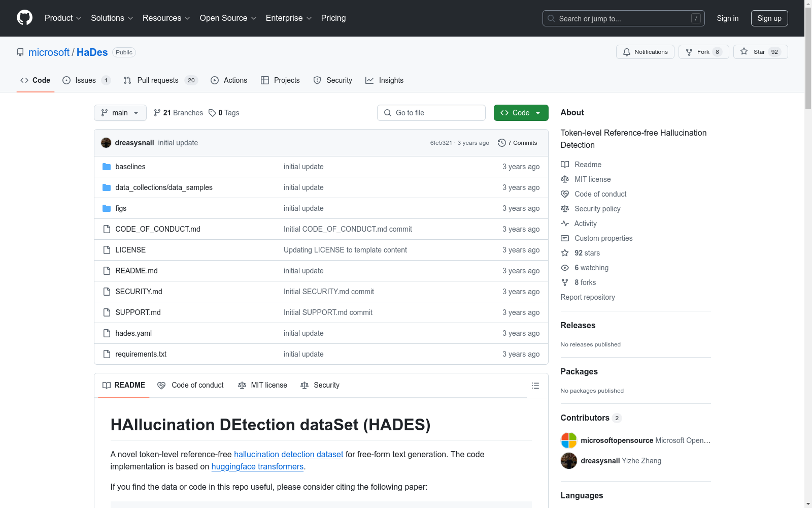Open the hallucination detection dataset link
Image resolution: width=812 pixels, height=508 pixels.
[288, 454]
